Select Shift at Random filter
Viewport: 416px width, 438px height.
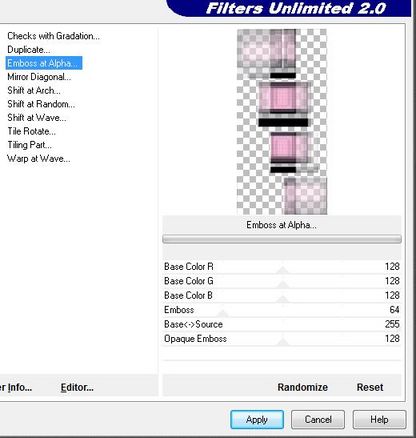(41, 104)
